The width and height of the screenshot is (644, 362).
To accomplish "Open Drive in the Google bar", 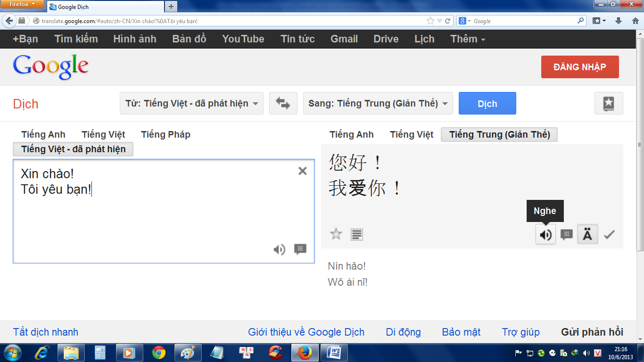I will pos(386,39).
